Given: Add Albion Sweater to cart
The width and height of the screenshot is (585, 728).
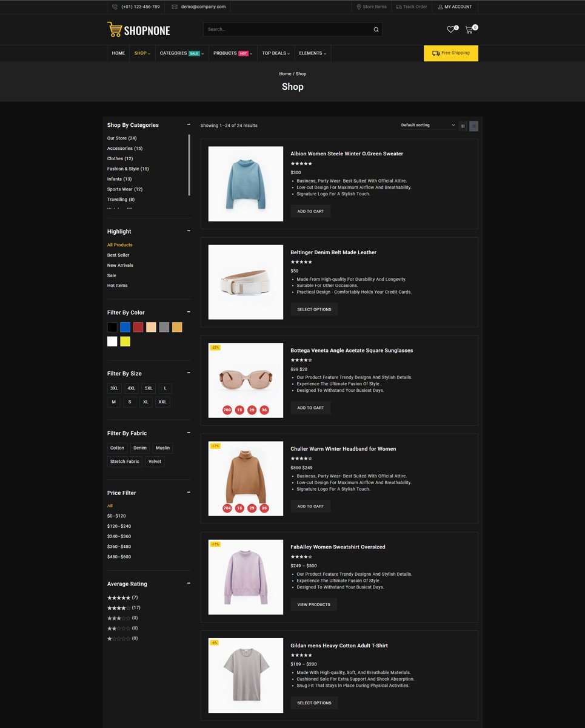Looking at the screenshot, I should tap(310, 212).
